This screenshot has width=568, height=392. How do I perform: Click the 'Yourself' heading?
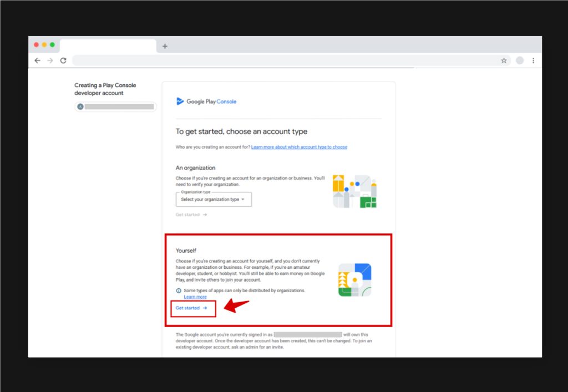(x=186, y=251)
